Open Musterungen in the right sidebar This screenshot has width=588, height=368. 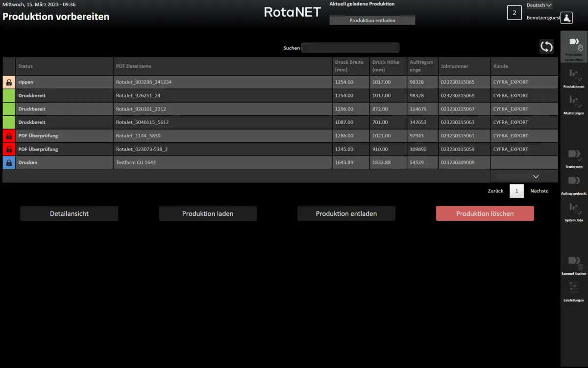click(574, 103)
